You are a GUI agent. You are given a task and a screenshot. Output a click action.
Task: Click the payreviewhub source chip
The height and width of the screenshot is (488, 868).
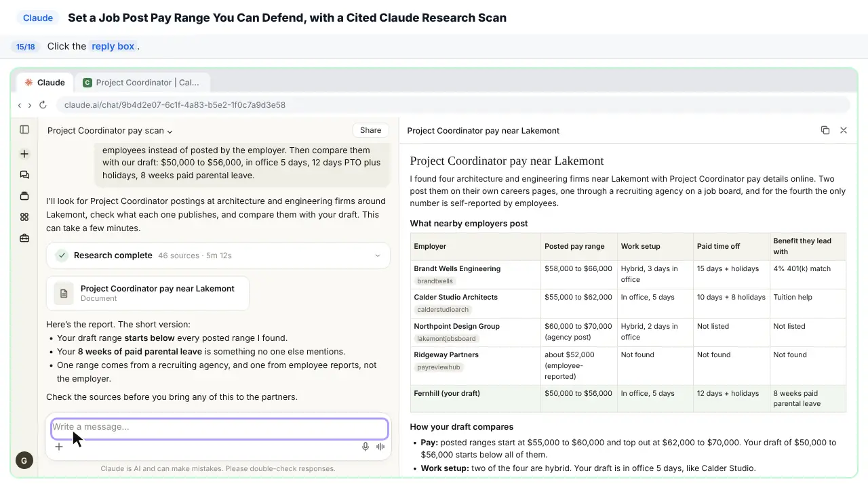click(x=439, y=367)
